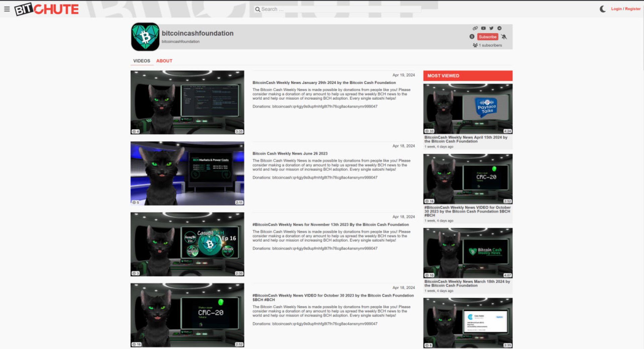Open the Login link
The image size is (644, 349).
(x=616, y=9)
